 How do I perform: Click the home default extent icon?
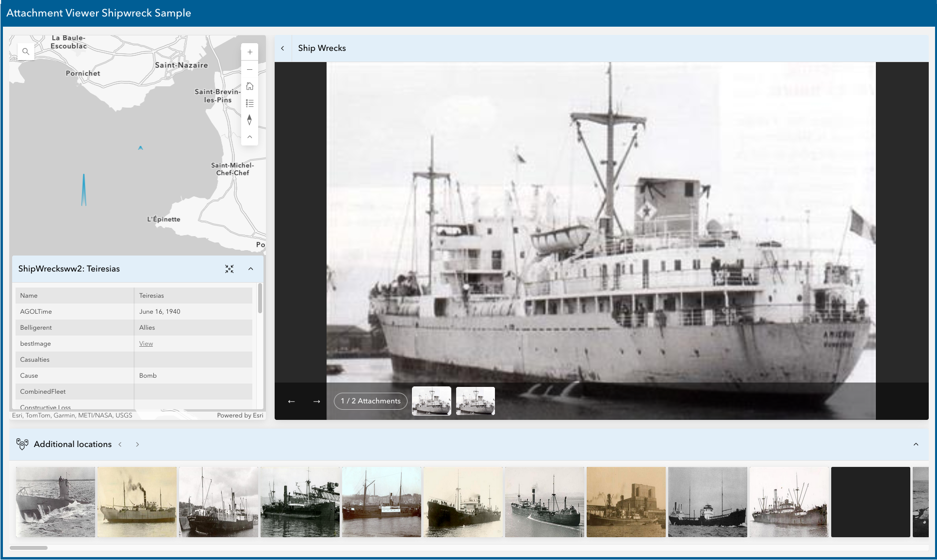pyautogui.click(x=249, y=86)
